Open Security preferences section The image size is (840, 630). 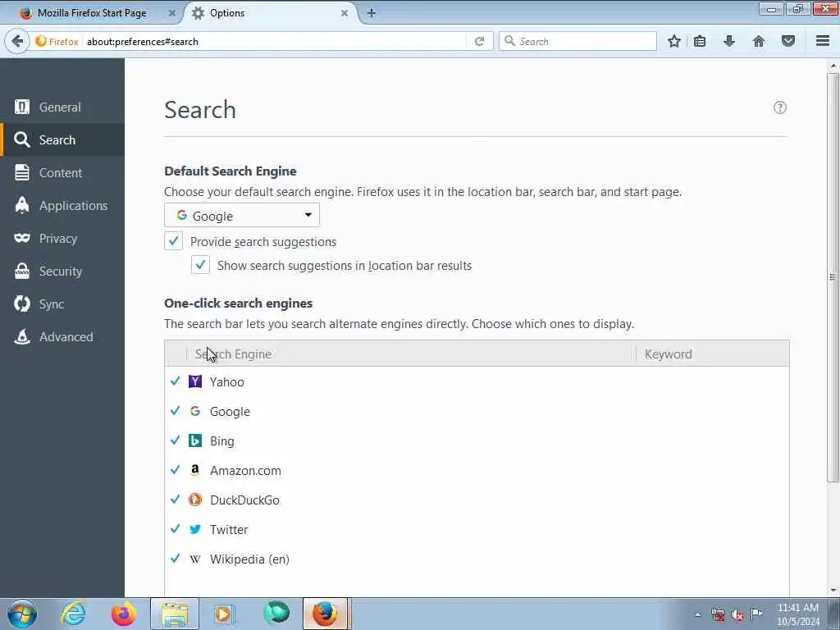point(62,271)
